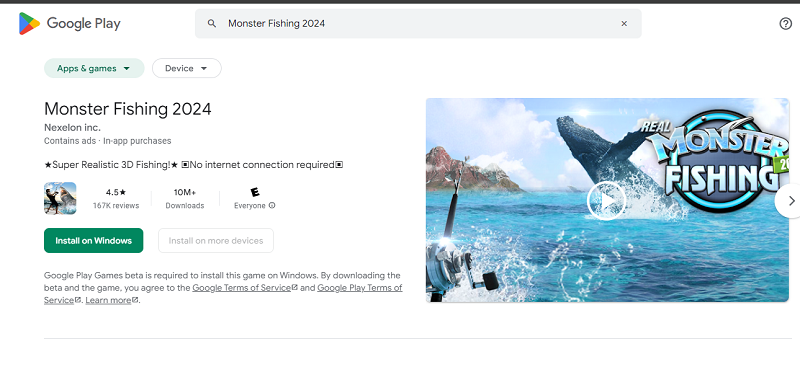
Task: Click the Contains ads · In-app purchases text
Action: tap(108, 141)
